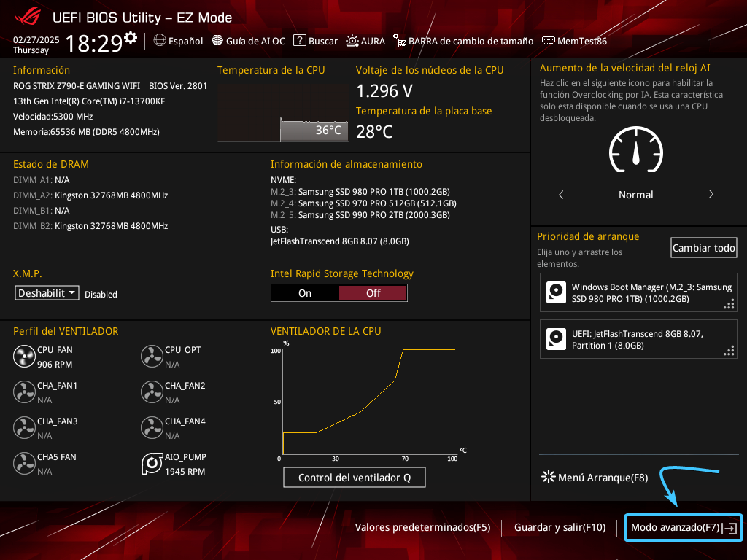747x560 pixels.
Task: Open Buscar search menu item
Action: (x=315, y=41)
